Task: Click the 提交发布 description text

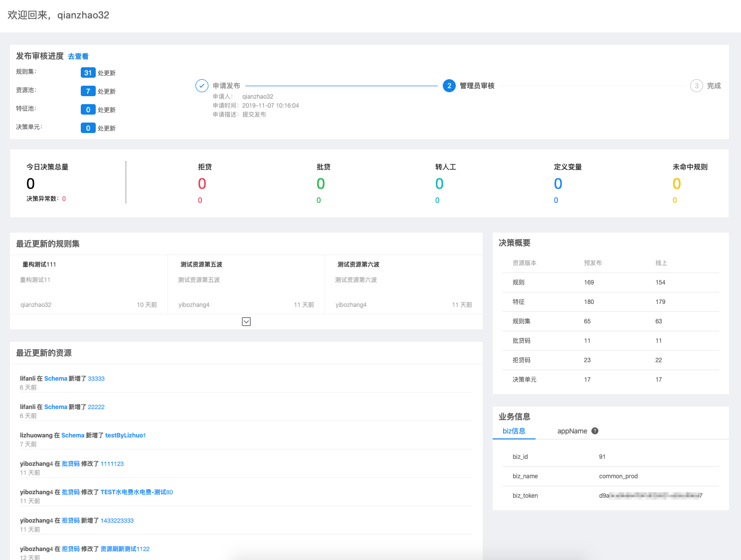Action: (x=254, y=115)
